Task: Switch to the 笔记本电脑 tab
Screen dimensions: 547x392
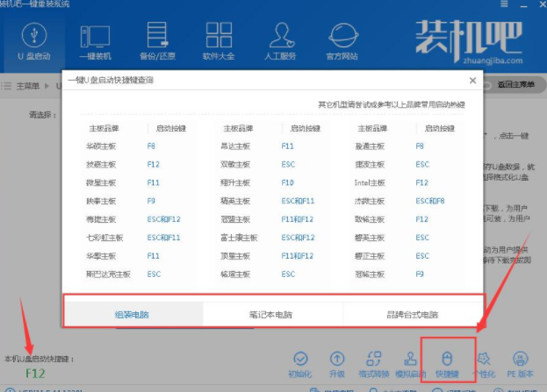Action: click(272, 314)
